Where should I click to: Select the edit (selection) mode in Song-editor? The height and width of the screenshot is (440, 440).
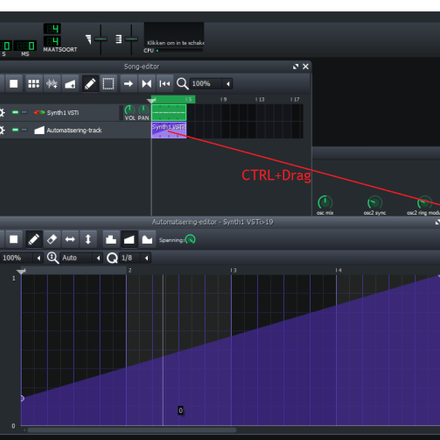[108, 84]
